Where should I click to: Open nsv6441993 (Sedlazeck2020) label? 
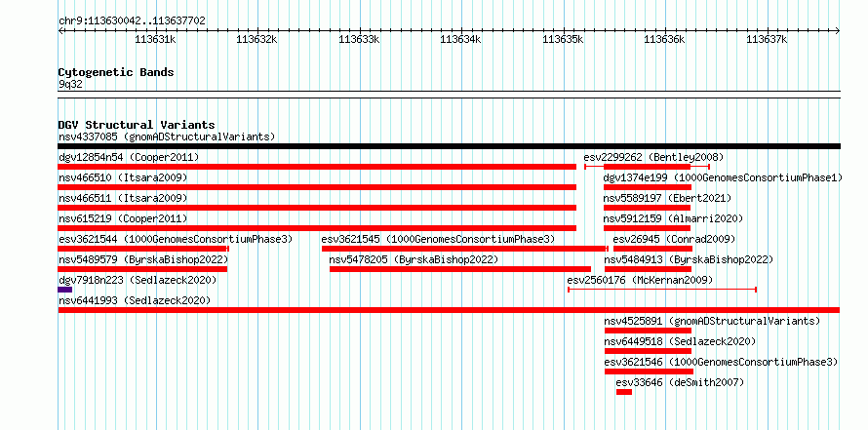click(135, 300)
